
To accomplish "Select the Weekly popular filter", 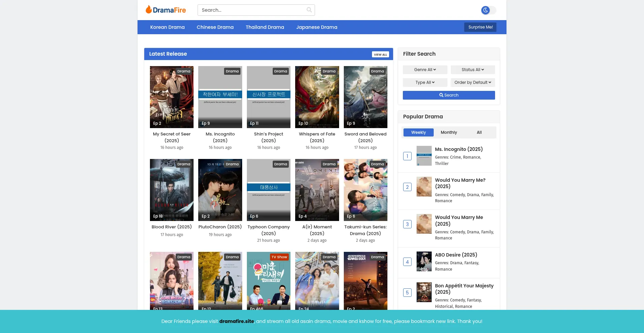I will [418, 132].
